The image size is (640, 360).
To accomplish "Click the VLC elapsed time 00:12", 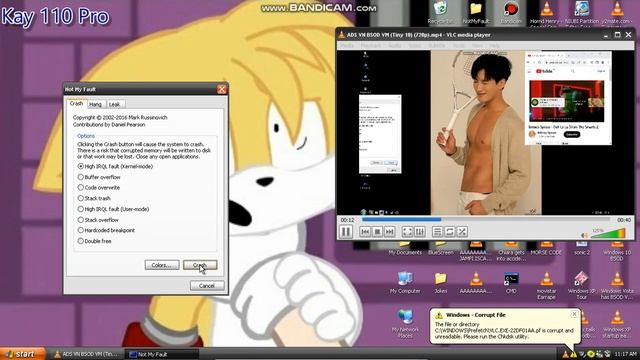I will (347, 220).
